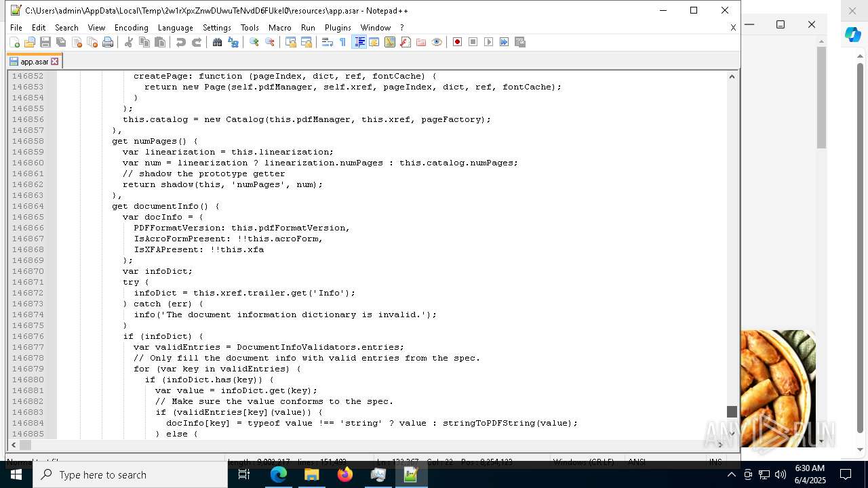Image resolution: width=868 pixels, height=488 pixels.
Task: Open the Window menu
Action: pos(376,28)
